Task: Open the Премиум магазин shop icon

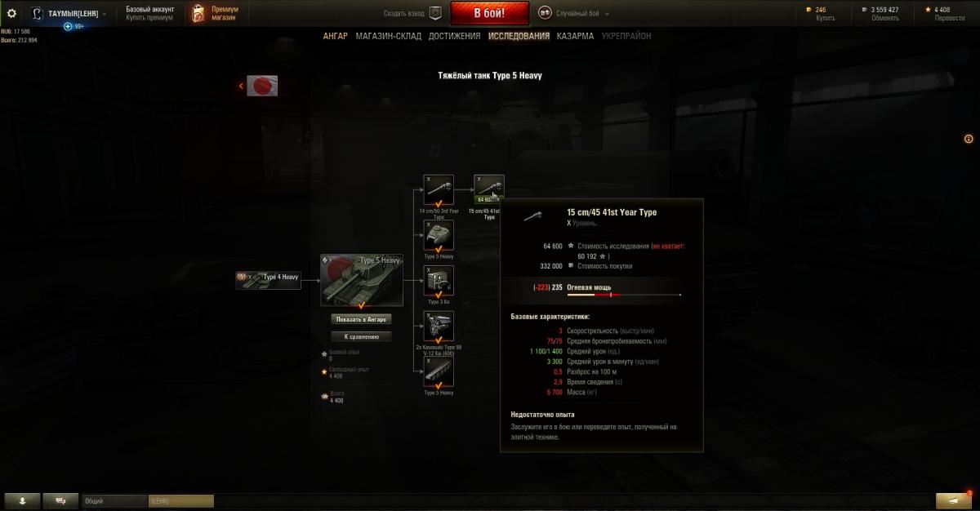Action: 198,13
